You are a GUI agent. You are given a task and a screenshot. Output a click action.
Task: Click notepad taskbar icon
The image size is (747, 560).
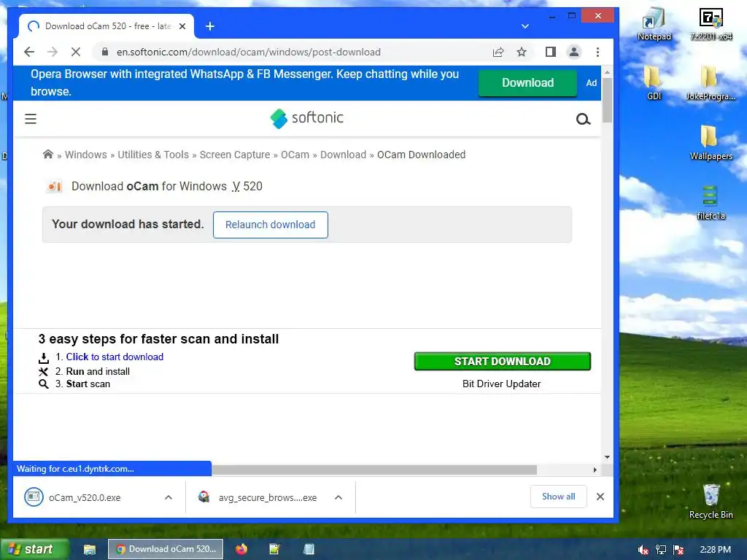click(309, 549)
